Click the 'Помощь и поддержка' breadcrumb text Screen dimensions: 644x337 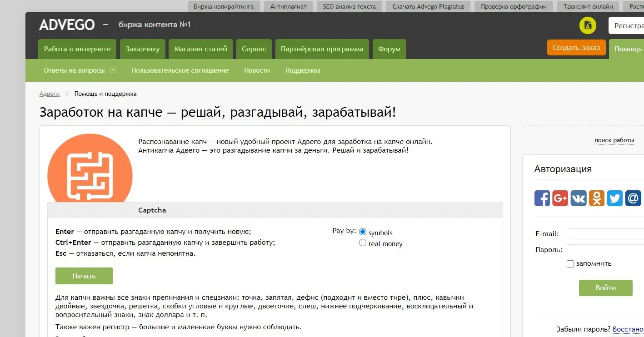[x=105, y=94]
